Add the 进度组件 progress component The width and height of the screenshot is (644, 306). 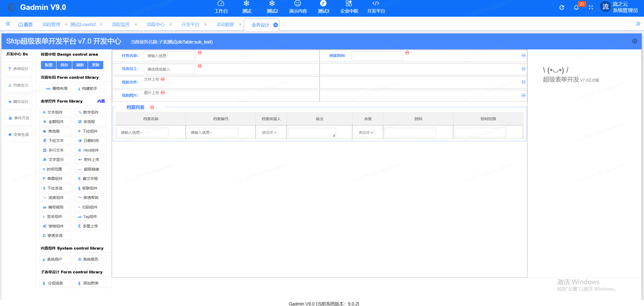click(55, 198)
